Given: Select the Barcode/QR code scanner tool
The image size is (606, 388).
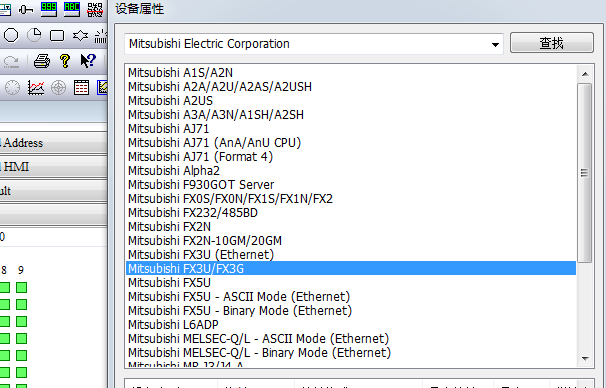Looking at the screenshot, I should (x=95, y=9).
